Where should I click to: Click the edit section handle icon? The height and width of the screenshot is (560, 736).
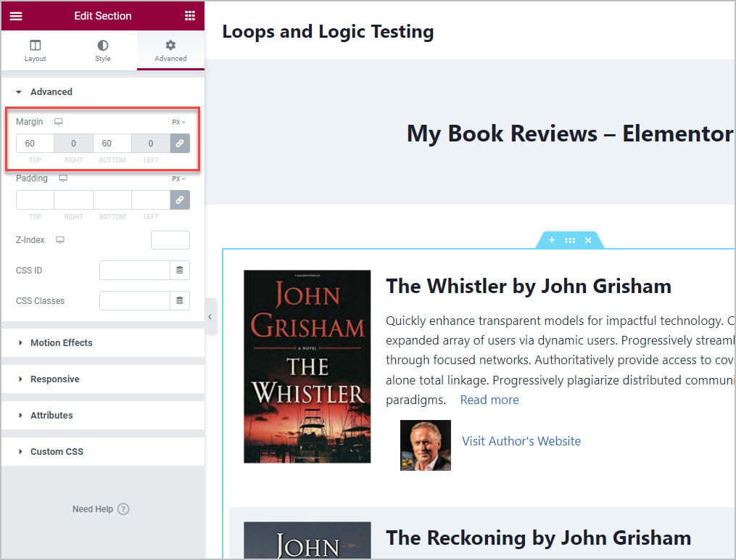(x=570, y=240)
